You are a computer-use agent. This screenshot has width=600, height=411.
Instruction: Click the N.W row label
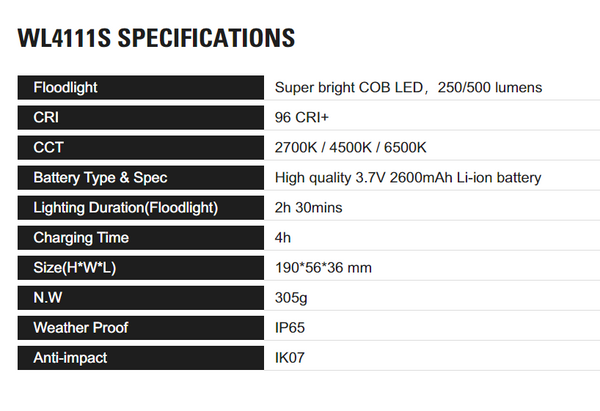140,298
